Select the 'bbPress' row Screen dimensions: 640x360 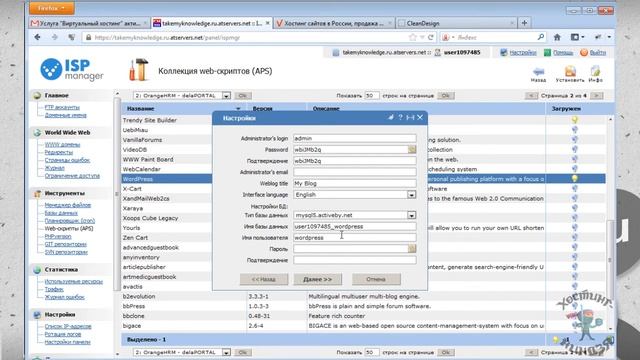(x=363, y=306)
